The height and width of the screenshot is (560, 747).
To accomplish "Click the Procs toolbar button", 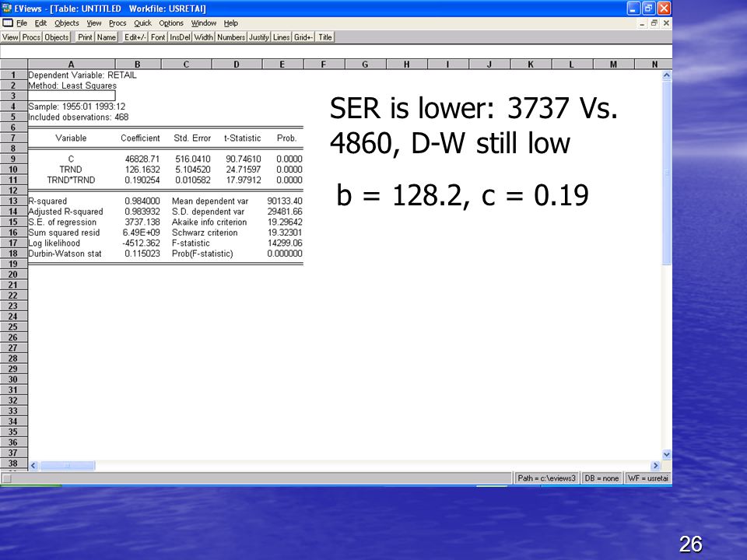I will click(31, 37).
